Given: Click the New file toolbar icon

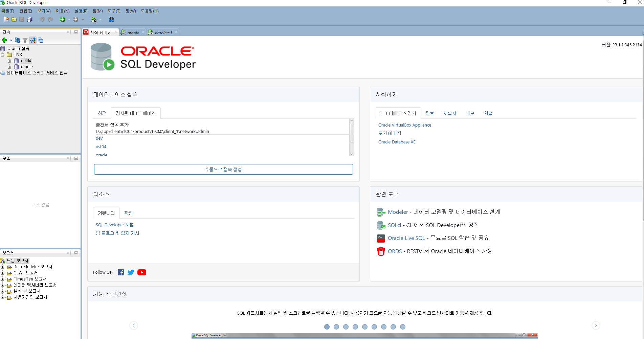Looking at the screenshot, I should point(6,20).
